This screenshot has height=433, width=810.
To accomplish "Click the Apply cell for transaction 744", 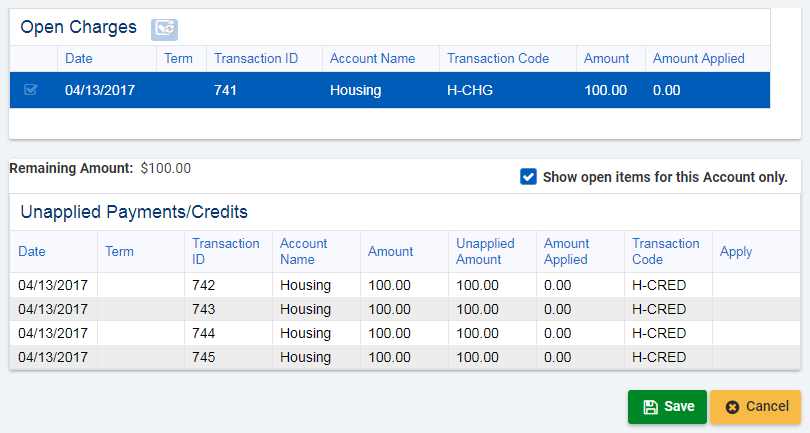I will pyautogui.click(x=755, y=333).
